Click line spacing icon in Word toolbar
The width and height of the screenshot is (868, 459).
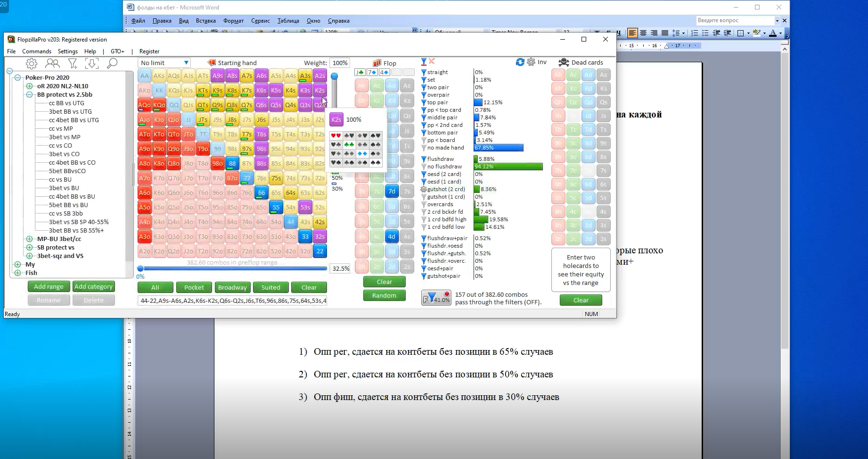(x=676, y=33)
